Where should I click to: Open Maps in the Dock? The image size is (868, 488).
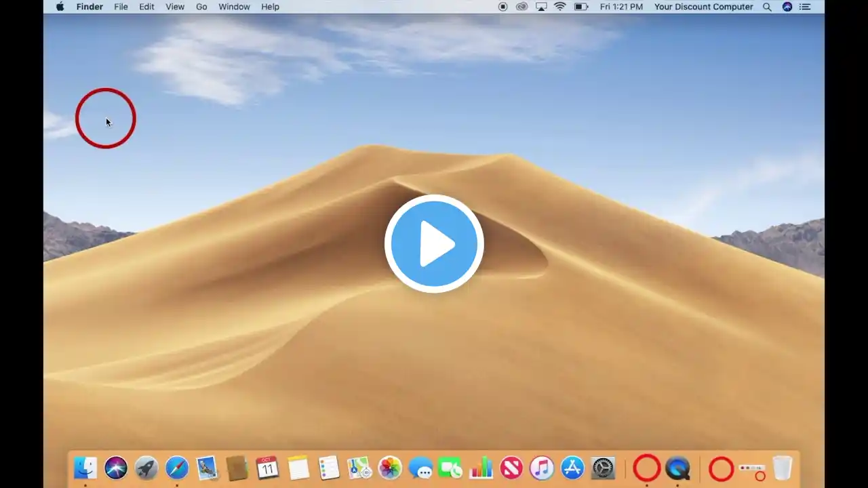[x=359, y=468]
